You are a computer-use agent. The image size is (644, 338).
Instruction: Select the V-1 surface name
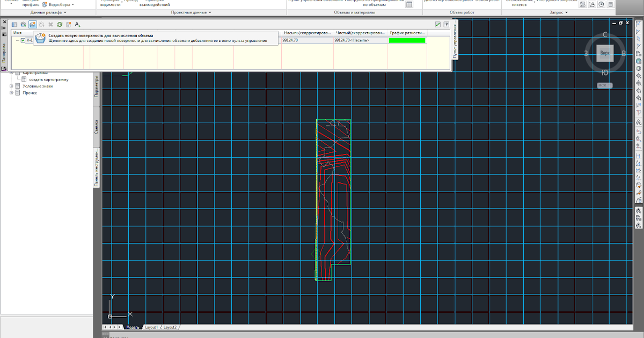tap(30, 40)
